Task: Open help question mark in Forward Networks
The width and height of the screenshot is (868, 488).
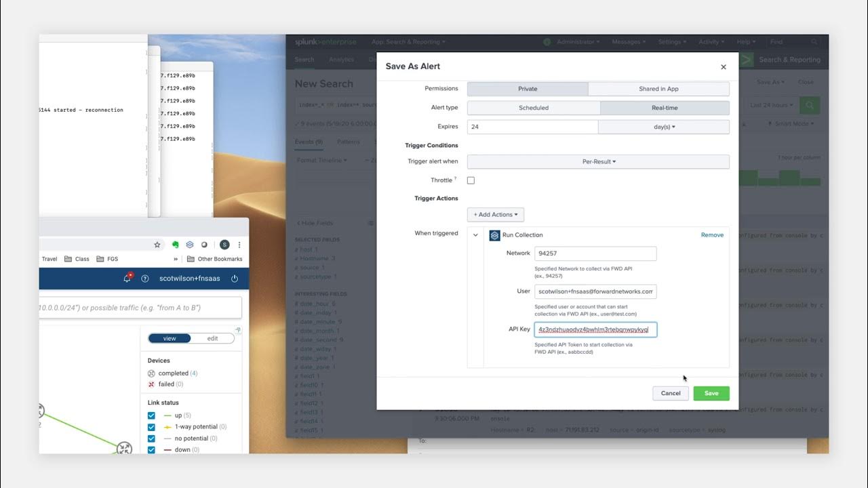Action: (144, 279)
